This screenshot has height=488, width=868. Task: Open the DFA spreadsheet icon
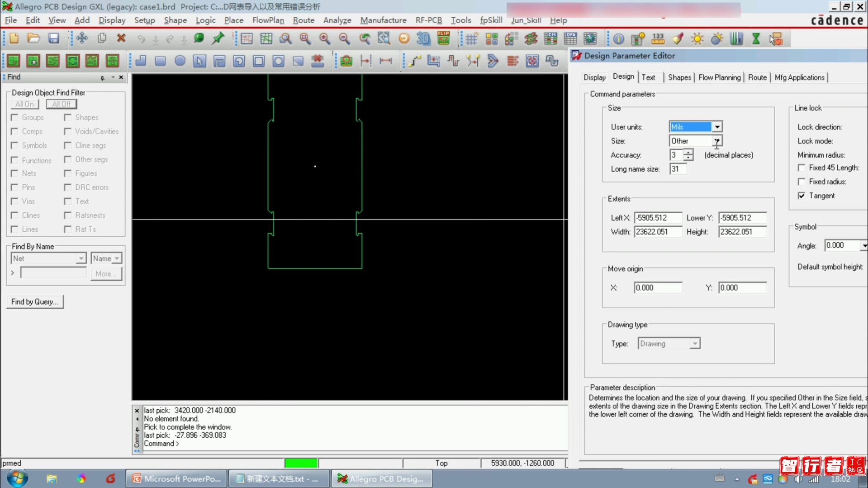(570, 39)
